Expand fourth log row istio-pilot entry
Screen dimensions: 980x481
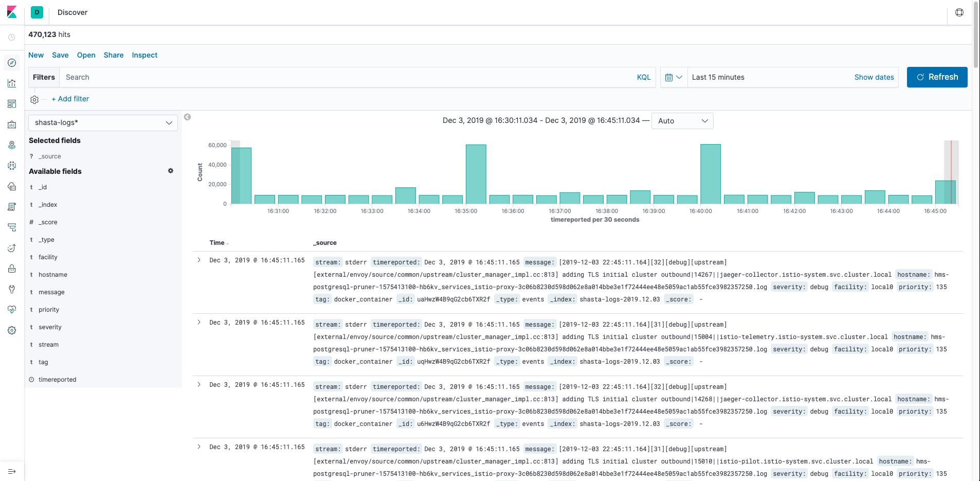pyautogui.click(x=199, y=447)
